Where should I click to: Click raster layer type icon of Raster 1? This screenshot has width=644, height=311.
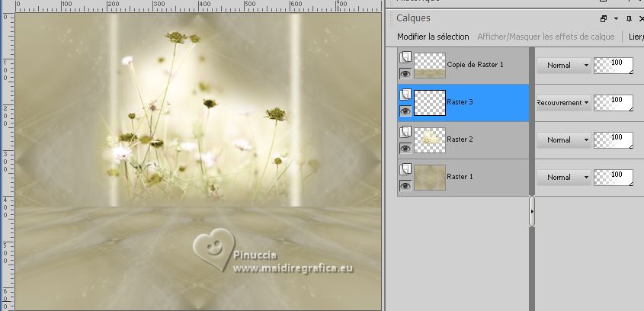405,169
